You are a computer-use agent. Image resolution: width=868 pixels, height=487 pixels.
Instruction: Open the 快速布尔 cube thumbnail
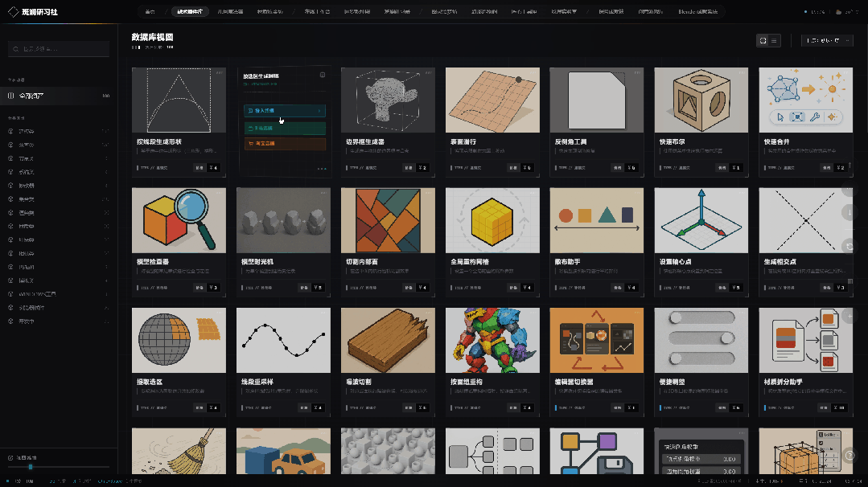point(701,100)
